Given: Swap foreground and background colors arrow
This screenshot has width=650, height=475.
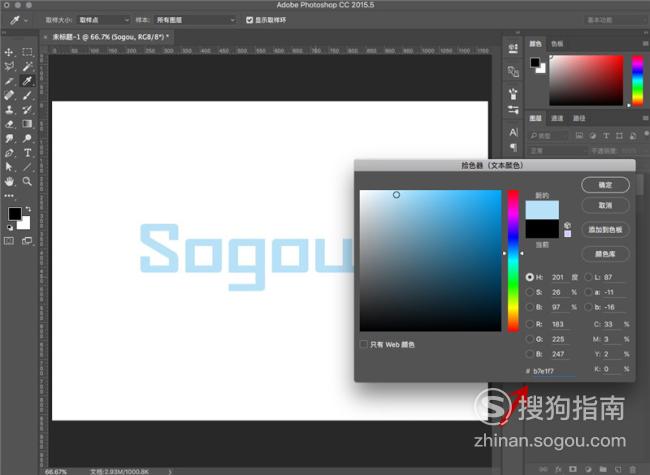Looking at the screenshot, I should pos(28,209).
